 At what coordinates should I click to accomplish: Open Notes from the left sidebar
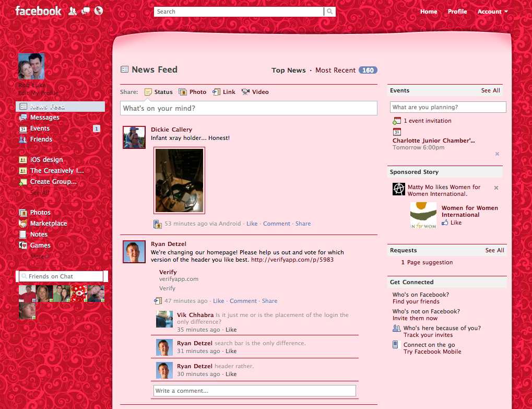pos(36,235)
